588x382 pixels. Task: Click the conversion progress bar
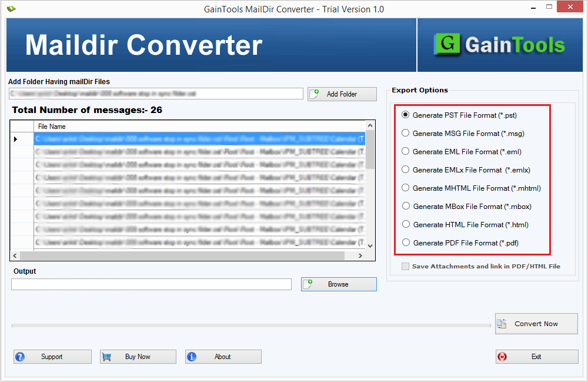click(247, 324)
